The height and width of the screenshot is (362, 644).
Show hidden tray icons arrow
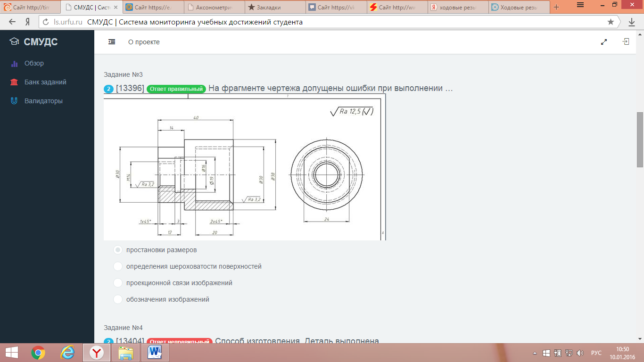click(535, 353)
